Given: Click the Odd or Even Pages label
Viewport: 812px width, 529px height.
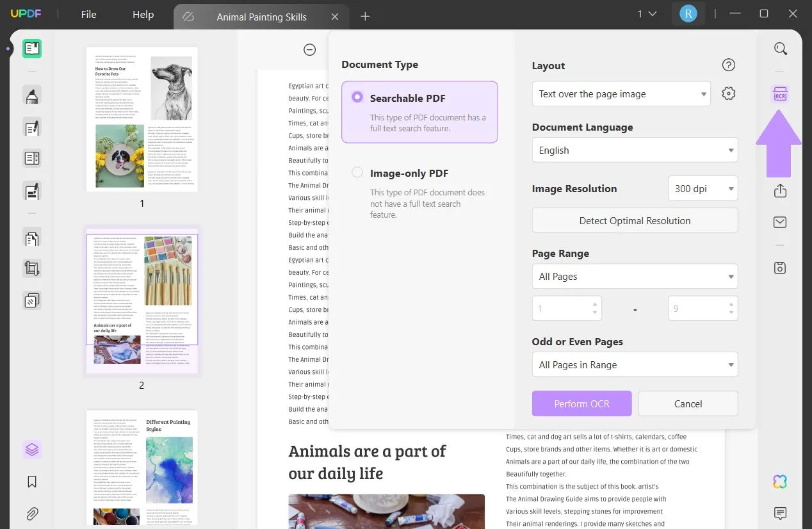Looking at the screenshot, I should [x=577, y=341].
